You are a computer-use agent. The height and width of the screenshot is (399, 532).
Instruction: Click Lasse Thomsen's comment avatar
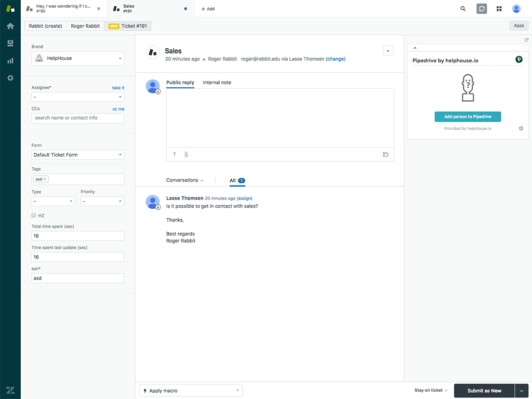pyautogui.click(x=153, y=202)
